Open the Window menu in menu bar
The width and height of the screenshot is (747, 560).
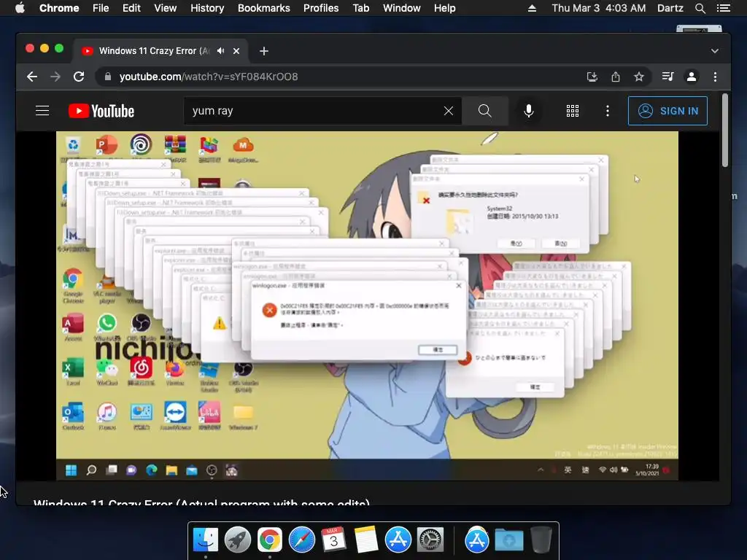point(402,8)
